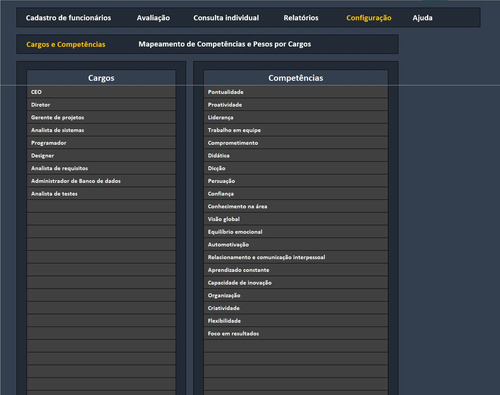Select Flexibilidade row
The width and height of the screenshot is (500, 395).
[296, 320]
